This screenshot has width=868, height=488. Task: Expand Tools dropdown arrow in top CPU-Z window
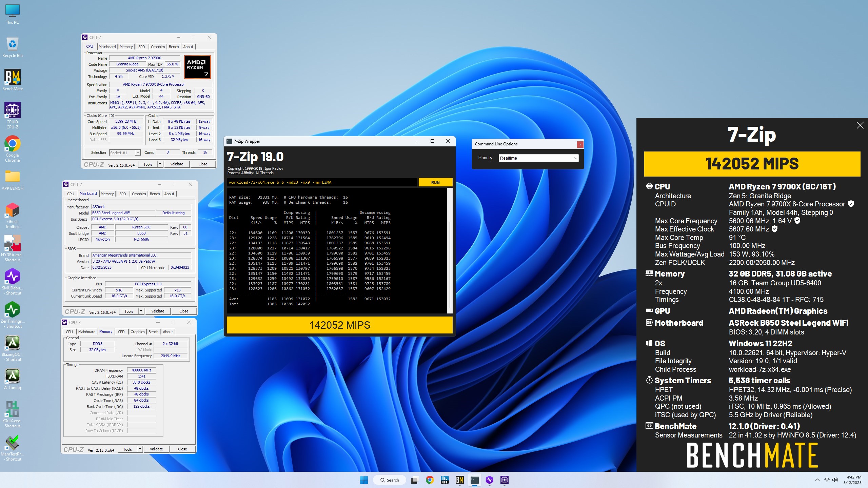(x=160, y=164)
